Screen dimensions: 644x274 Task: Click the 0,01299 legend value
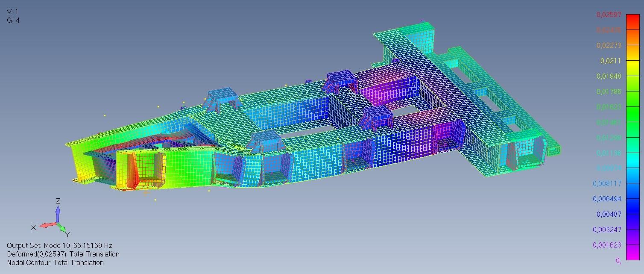coord(609,138)
